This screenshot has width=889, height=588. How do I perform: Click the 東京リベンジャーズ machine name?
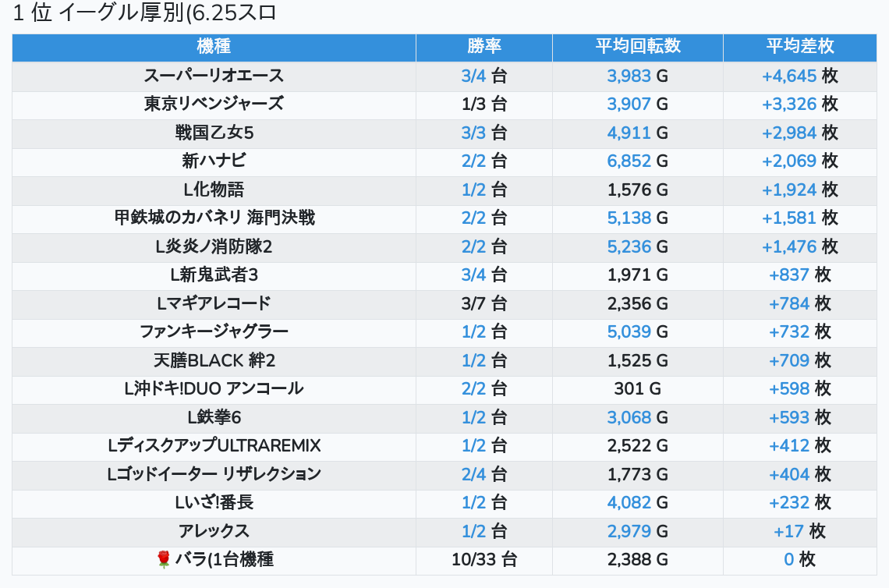(x=214, y=104)
